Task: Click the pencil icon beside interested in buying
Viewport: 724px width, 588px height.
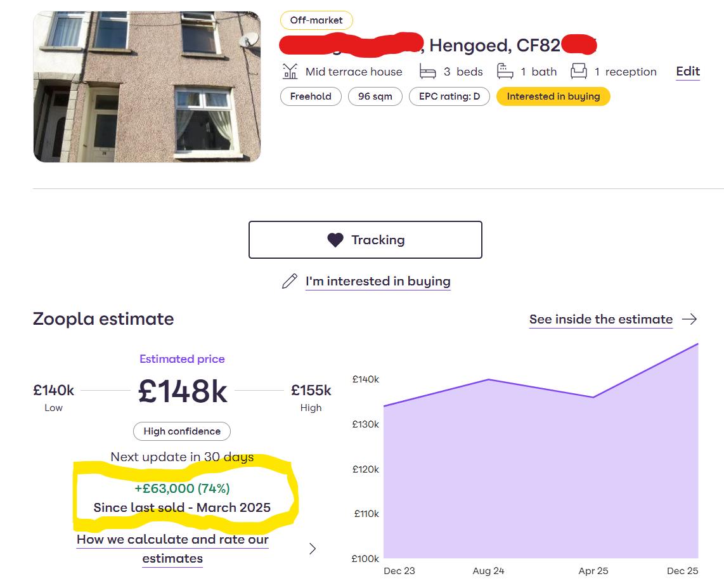Action: 290,281
